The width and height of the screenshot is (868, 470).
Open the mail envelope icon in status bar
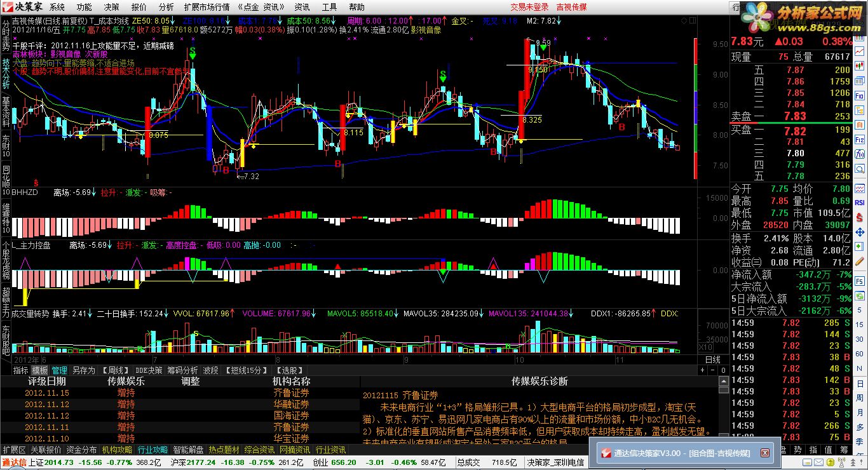point(818,462)
